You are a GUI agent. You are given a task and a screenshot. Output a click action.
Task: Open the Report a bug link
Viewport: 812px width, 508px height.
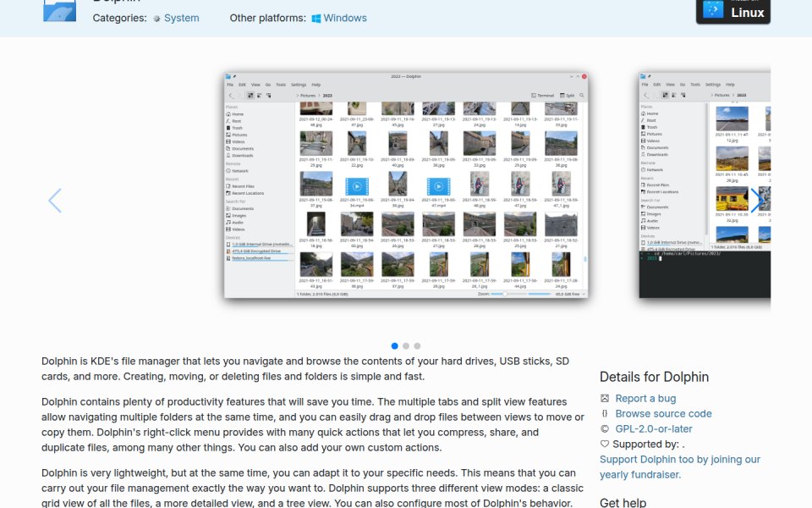[x=645, y=398]
